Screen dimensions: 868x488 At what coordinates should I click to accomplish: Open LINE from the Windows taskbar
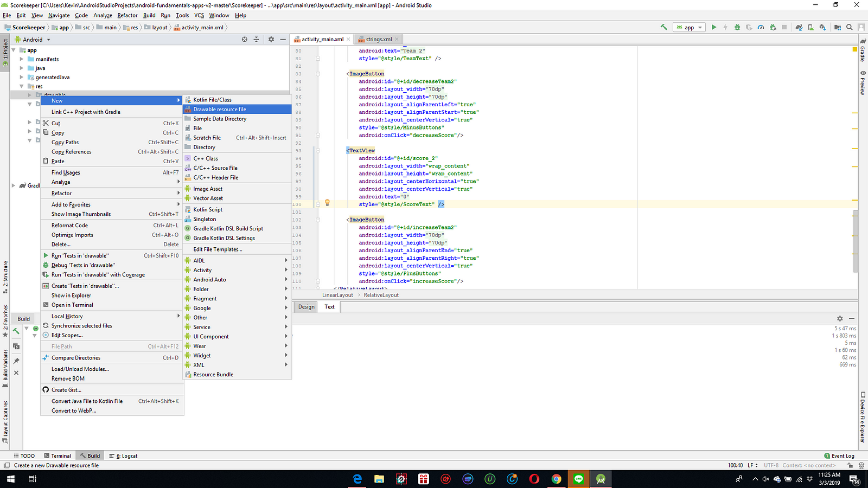click(579, 479)
